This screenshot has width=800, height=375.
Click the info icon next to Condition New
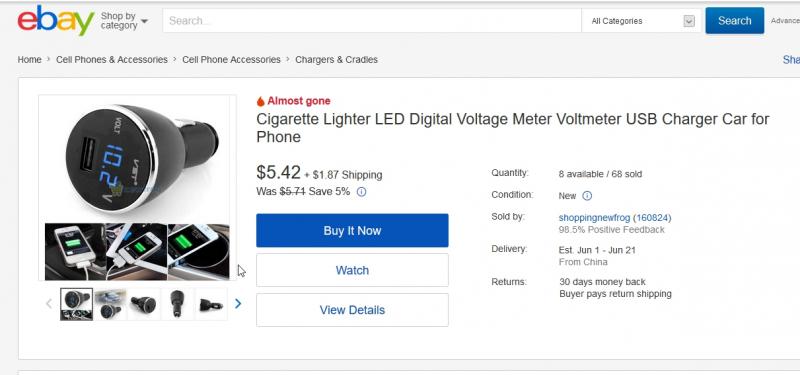[587, 195]
